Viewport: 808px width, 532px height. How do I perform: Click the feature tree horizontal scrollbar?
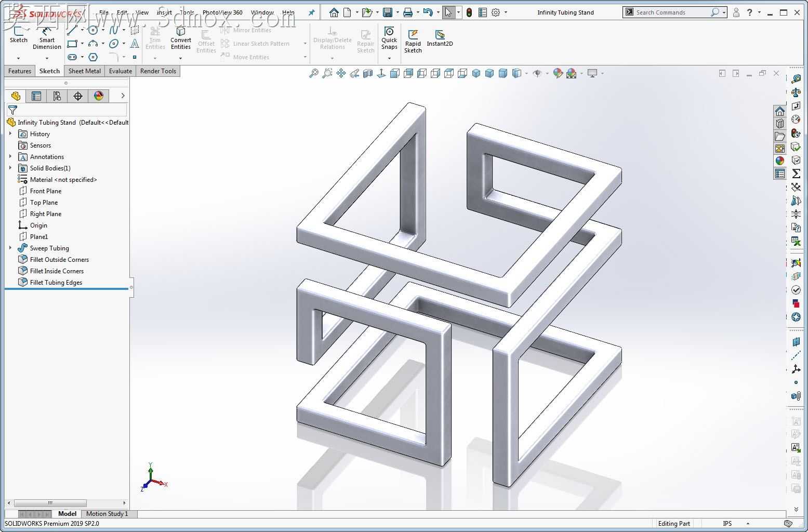[50, 503]
